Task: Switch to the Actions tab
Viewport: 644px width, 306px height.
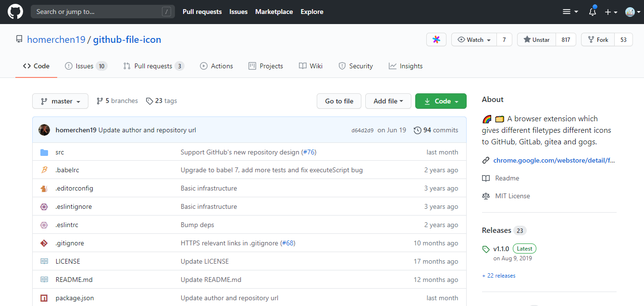Action: coord(216,66)
